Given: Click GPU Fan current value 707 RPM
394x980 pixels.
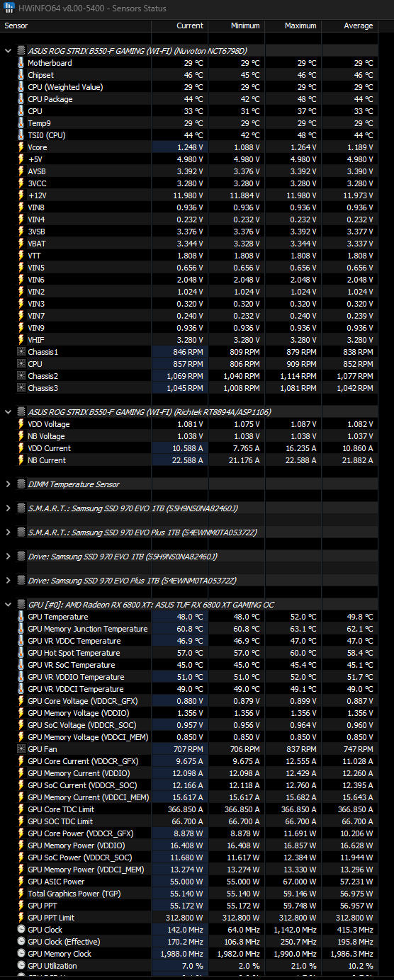Looking at the screenshot, I should [188, 749].
